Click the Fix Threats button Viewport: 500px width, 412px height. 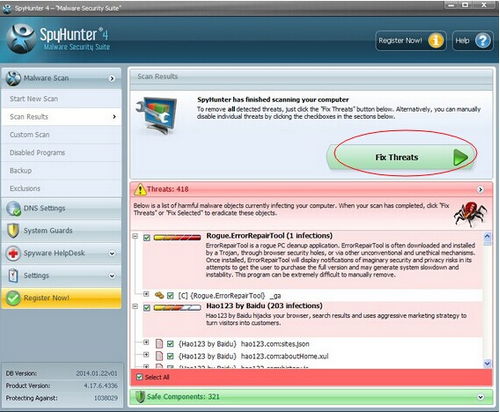pyautogui.click(x=401, y=157)
